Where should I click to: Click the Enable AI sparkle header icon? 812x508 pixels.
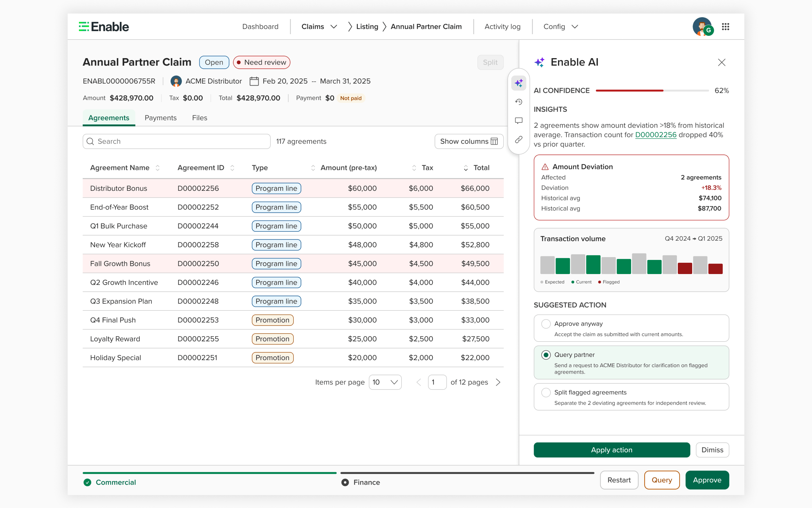[x=540, y=62]
